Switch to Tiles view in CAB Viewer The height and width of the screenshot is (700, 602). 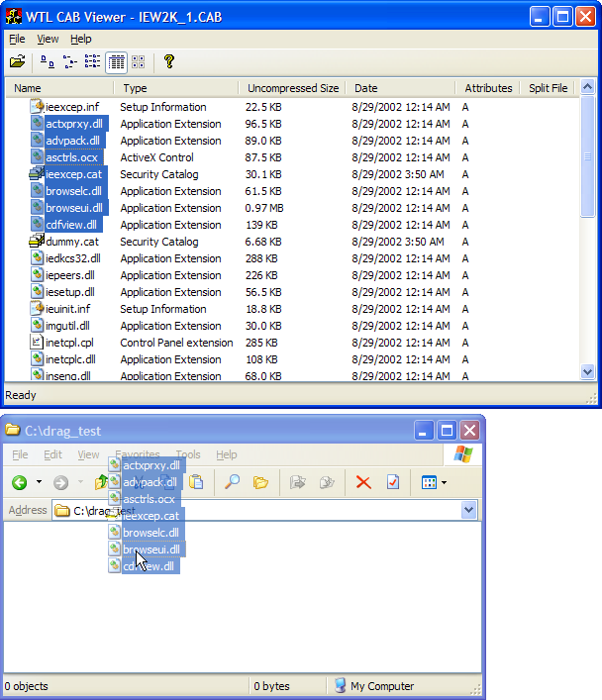point(139,61)
